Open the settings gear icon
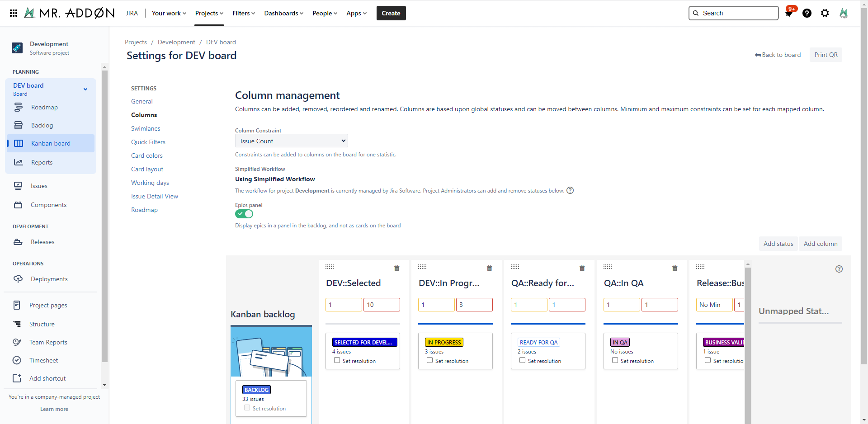The width and height of the screenshot is (868, 424). pos(825,13)
